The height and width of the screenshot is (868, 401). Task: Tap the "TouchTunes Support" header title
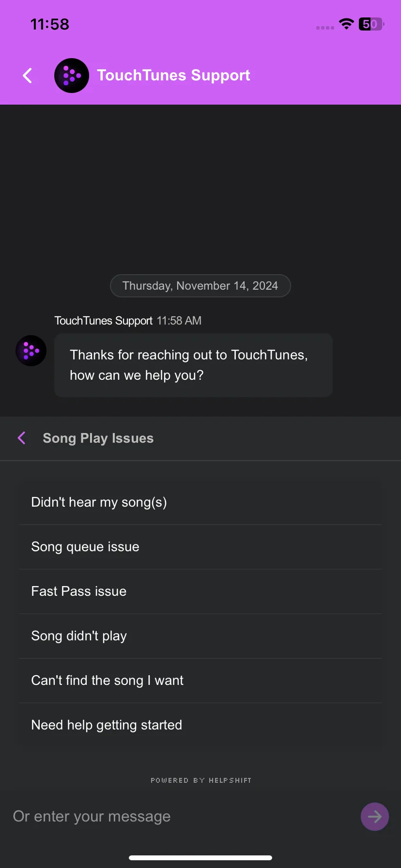(173, 76)
